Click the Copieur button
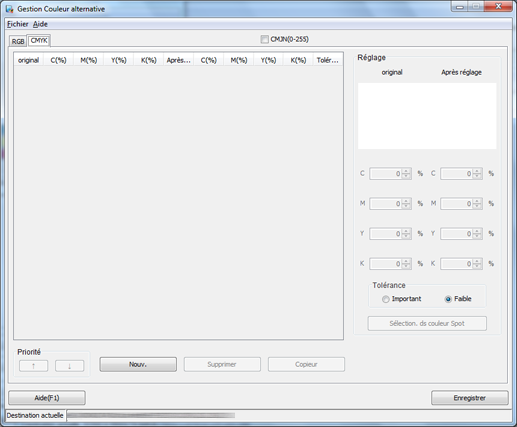Image resolution: width=517 pixels, height=427 pixels. [306, 364]
